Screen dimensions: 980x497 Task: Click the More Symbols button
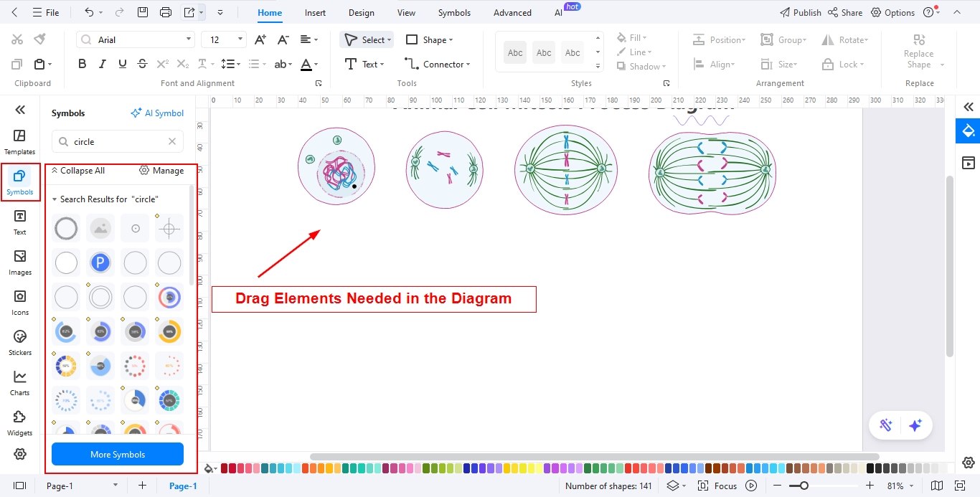click(x=118, y=454)
